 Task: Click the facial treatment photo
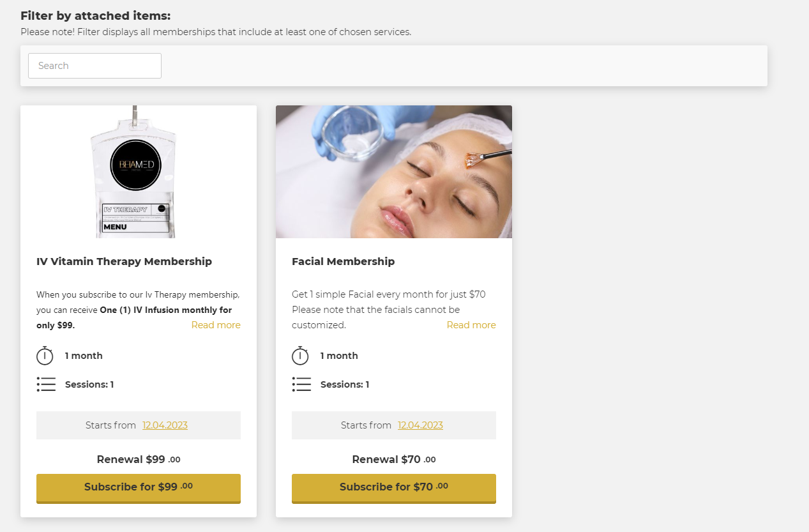tap(393, 172)
